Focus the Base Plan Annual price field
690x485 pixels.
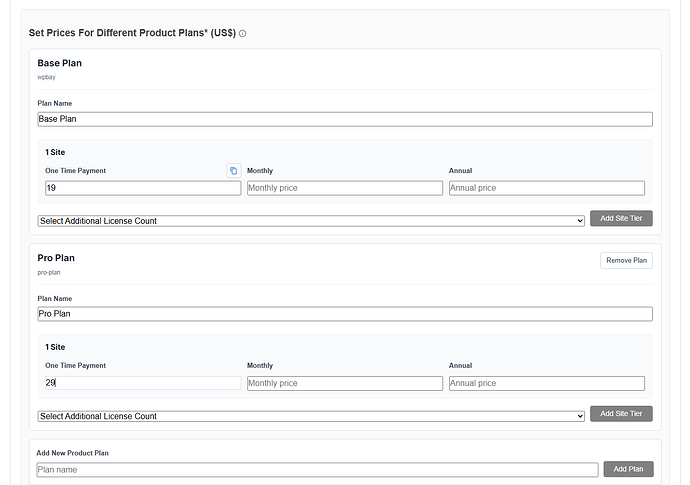(x=547, y=188)
